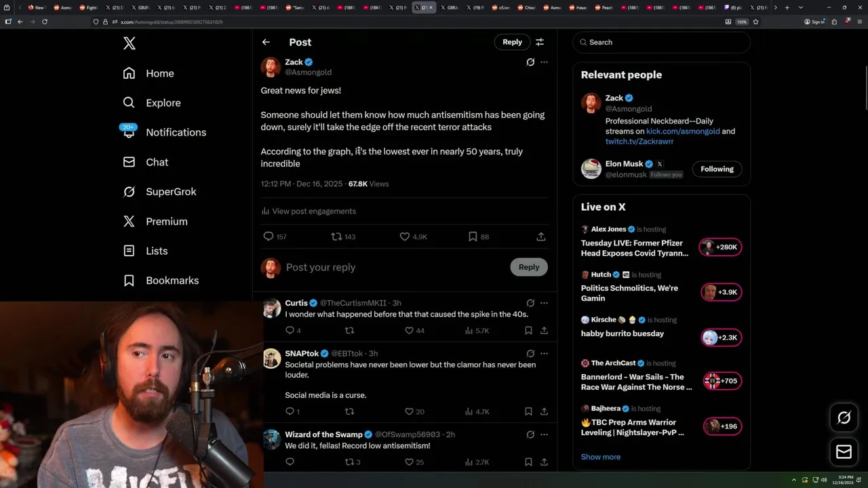Open the twitch.tv/Zackrawrr link
The width and height of the screenshot is (868, 488).
click(x=639, y=142)
